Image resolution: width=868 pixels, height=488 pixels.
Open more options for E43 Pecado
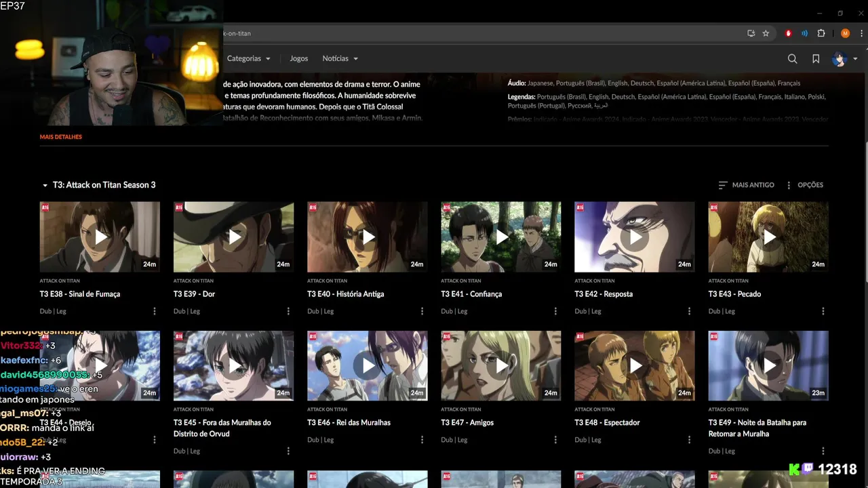click(823, 311)
